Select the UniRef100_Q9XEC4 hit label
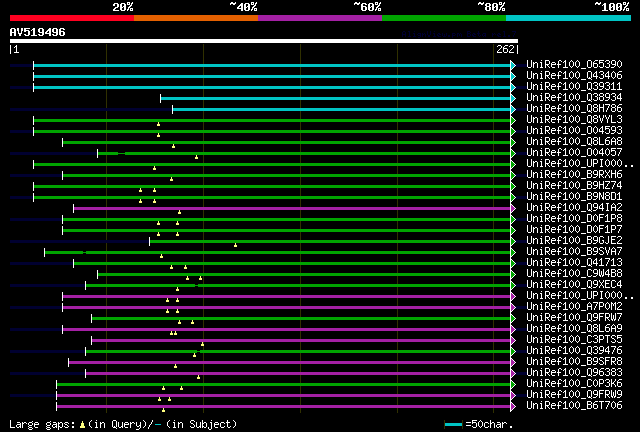640x432 pixels. tap(574, 285)
